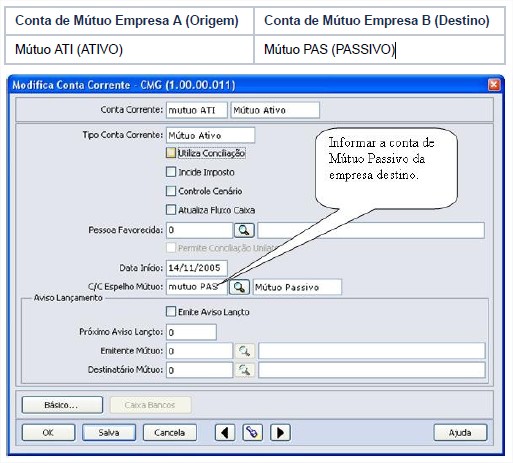Viewport: 513px width, 463px height.
Task: Open the Emitente Mútuo lookup magnifier
Action: [x=244, y=351]
